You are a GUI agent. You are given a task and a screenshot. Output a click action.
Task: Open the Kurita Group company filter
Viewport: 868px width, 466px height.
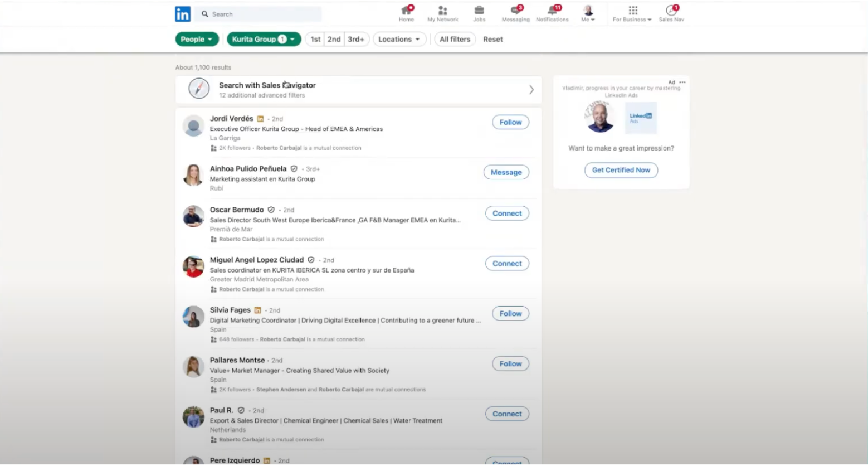264,39
